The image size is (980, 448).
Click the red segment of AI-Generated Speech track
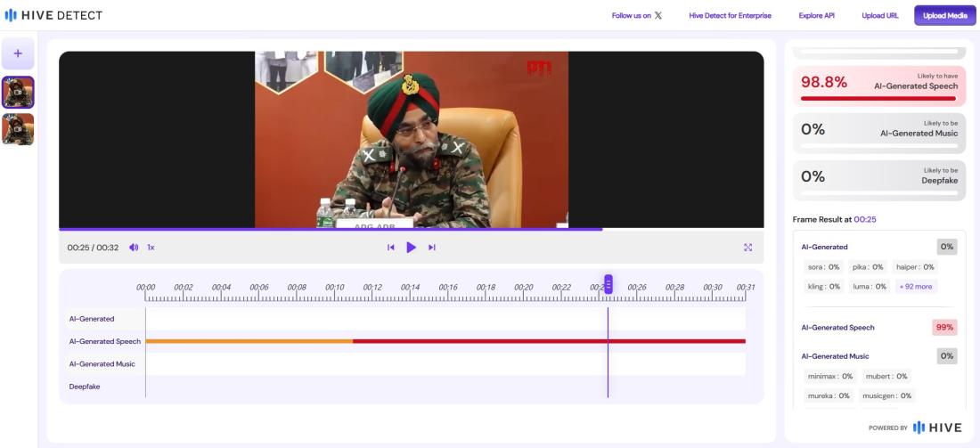tap(535, 341)
